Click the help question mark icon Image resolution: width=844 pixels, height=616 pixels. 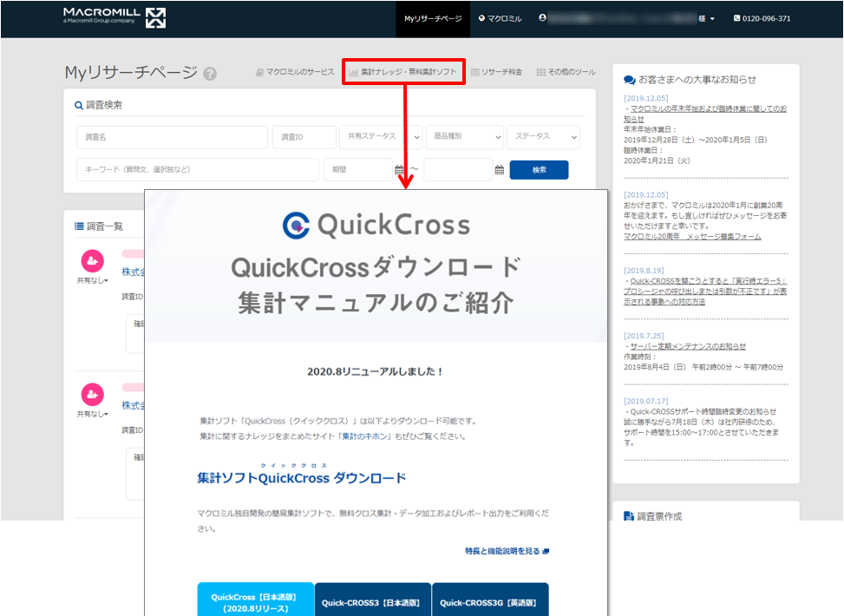210,74
